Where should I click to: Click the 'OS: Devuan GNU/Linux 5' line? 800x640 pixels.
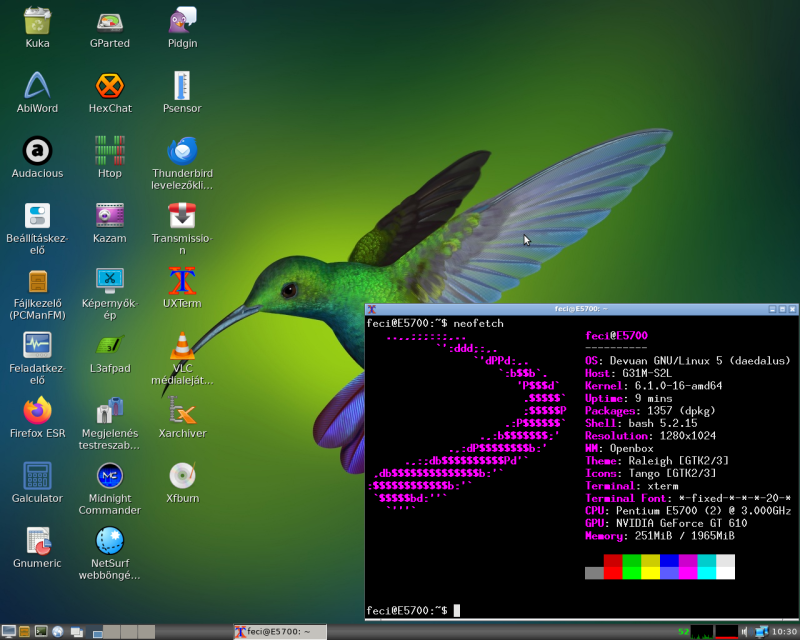[687, 361]
